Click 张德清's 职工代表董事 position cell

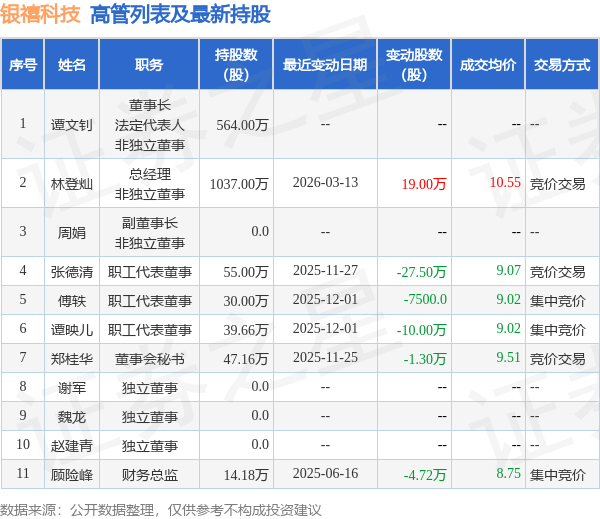tap(150, 272)
